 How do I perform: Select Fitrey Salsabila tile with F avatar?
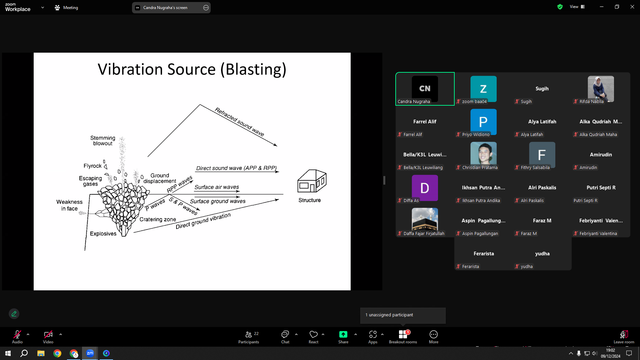542,155
